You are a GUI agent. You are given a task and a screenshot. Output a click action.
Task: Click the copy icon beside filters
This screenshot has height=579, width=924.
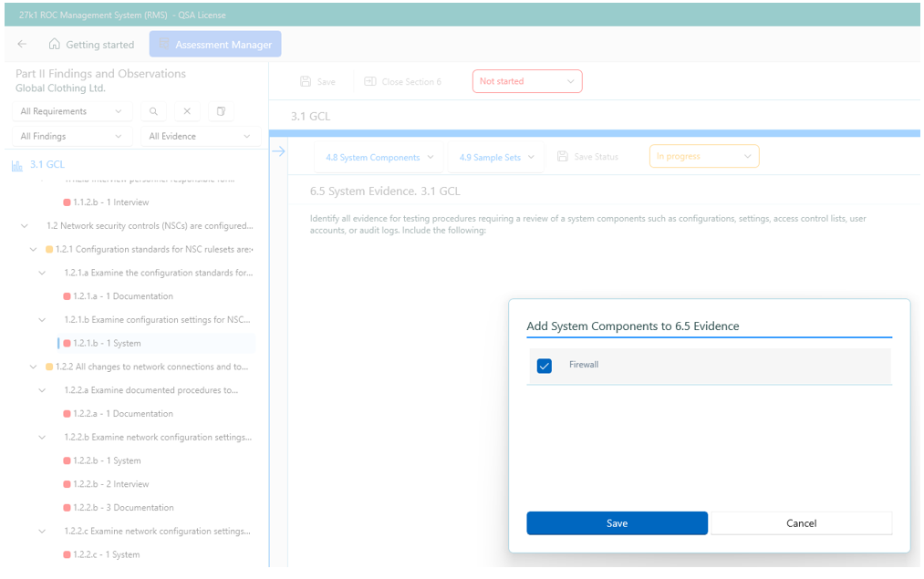click(x=220, y=111)
